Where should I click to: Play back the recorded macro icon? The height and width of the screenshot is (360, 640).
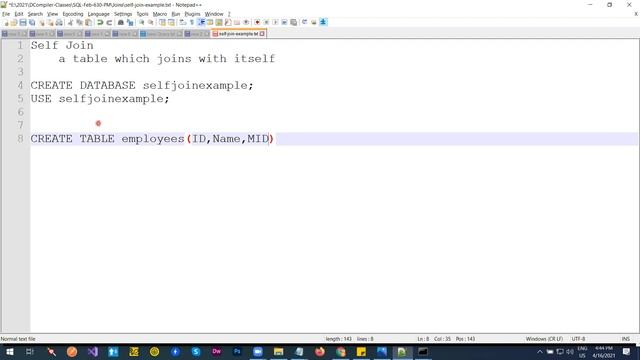(276, 22)
